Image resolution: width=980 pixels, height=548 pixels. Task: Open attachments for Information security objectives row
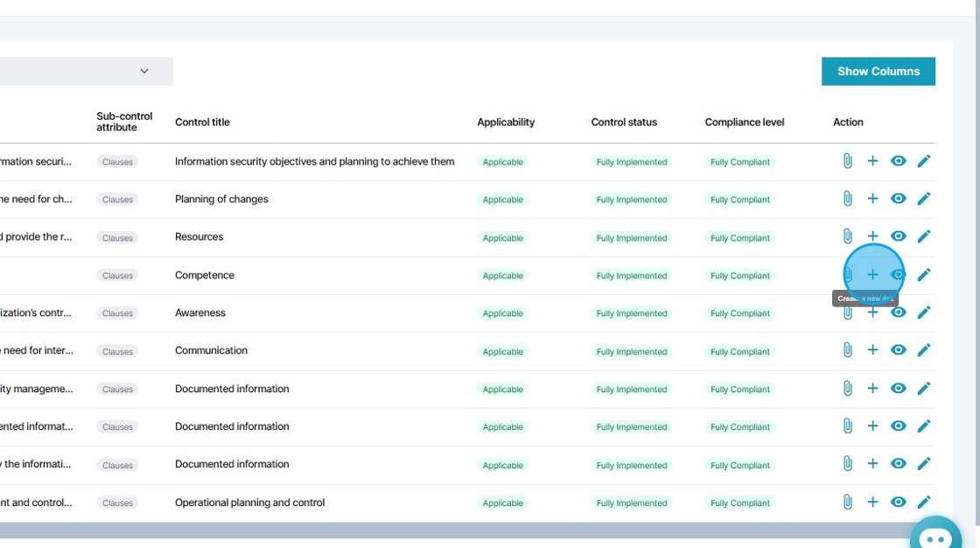[x=848, y=161]
